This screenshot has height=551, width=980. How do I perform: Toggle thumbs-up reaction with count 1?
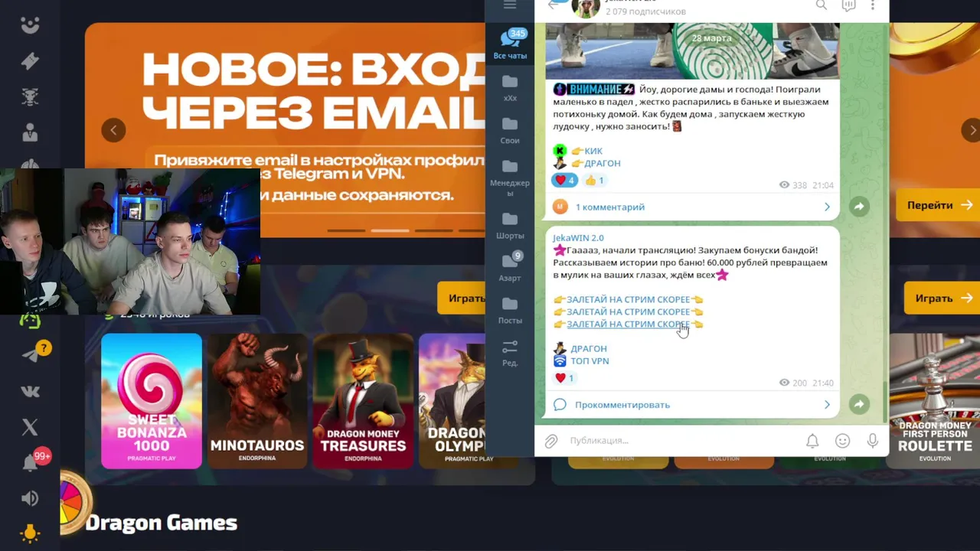[595, 181]
